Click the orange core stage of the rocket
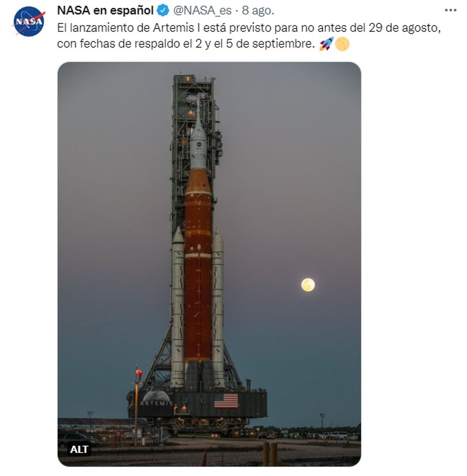 tap(198, 273)
